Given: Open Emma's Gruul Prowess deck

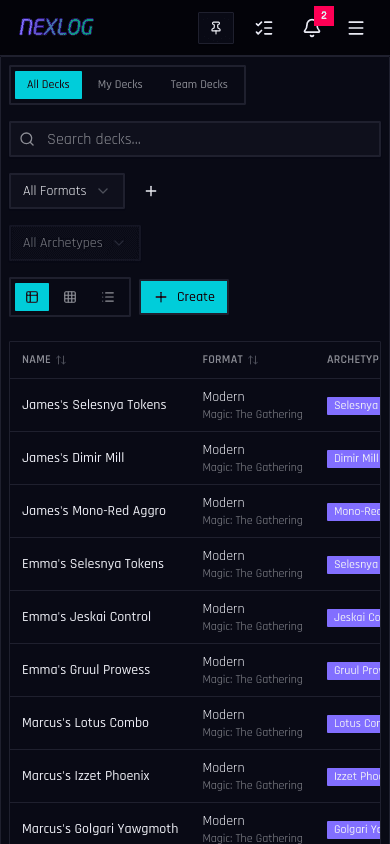Looking at the screenshot, I should pyautogui.click(x=86, y=670).
